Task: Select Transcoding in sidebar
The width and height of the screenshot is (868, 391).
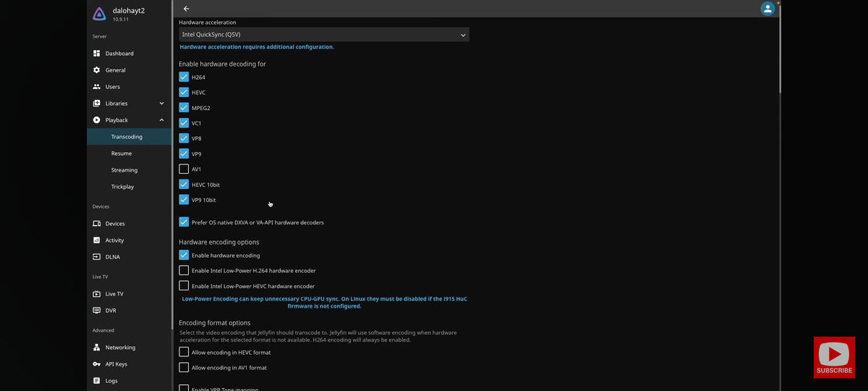Action: (x=129, y=137)
